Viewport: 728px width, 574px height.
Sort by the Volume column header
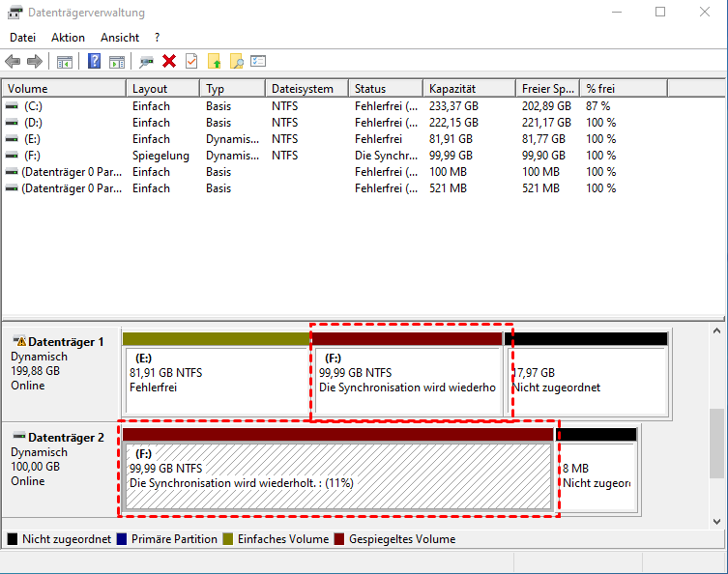click(x=64, y=89)
